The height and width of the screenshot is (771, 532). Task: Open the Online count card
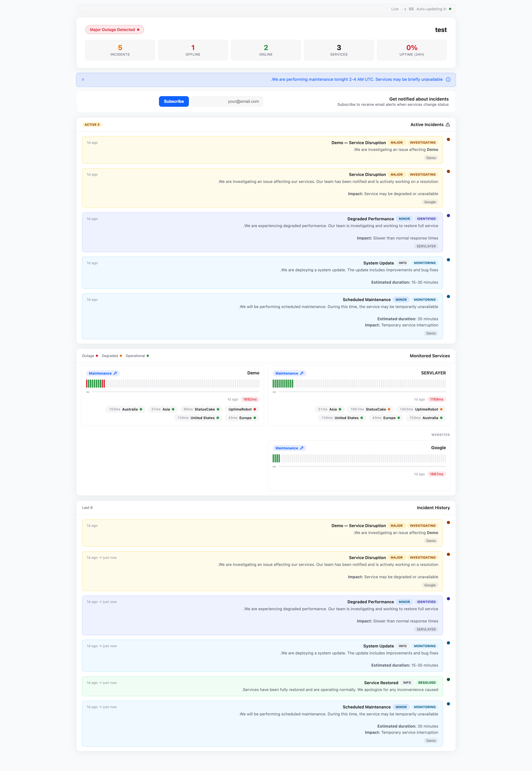(x=266, y=50)
